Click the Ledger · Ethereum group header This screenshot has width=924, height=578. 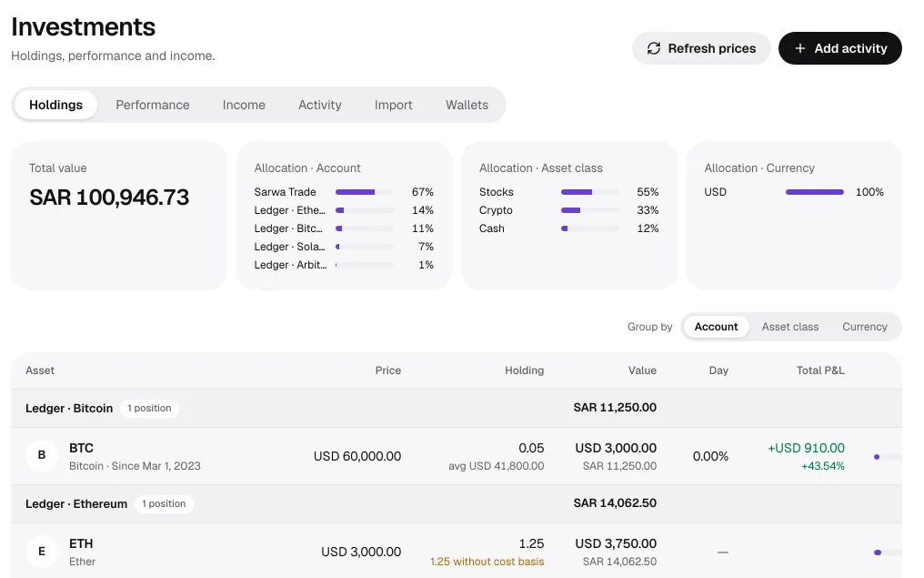(x=457, y=503)
